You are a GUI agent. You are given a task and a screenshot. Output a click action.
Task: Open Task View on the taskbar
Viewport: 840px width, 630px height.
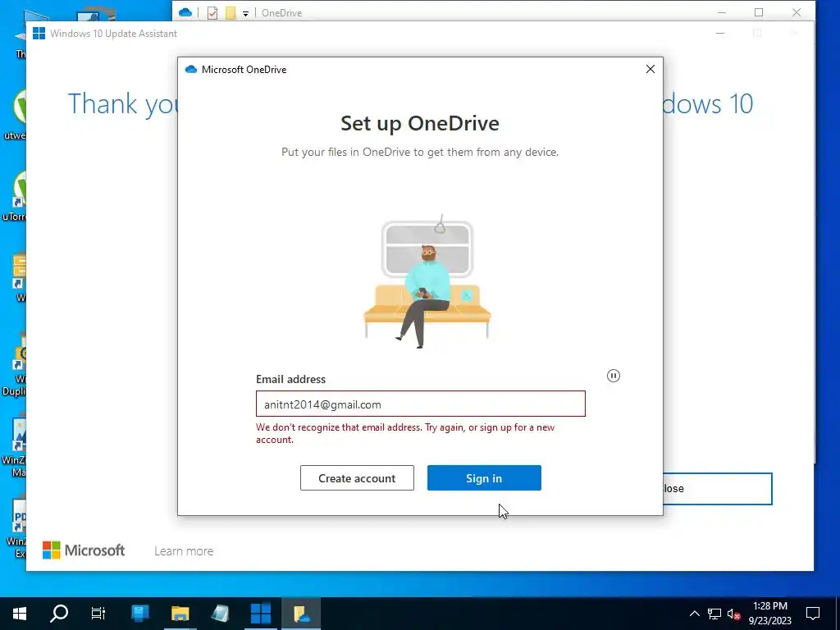[x=98, y=614]
